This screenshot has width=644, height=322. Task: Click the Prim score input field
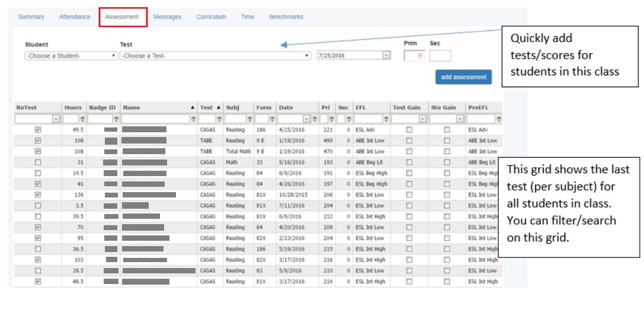click(x=414, y=56)
